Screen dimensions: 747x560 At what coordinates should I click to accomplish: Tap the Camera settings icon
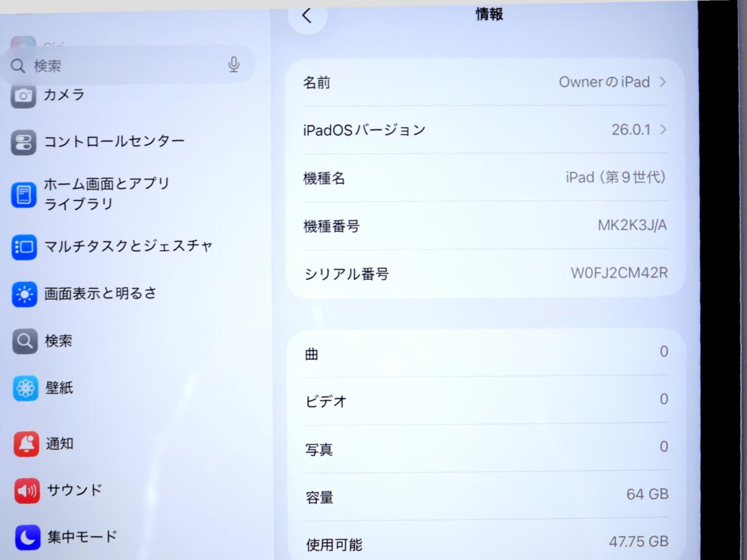pos(23,96)
